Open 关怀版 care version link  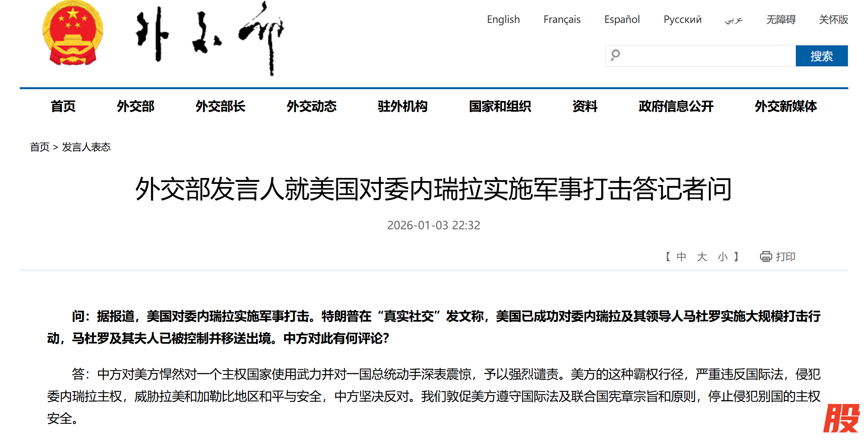coord(833,19)
